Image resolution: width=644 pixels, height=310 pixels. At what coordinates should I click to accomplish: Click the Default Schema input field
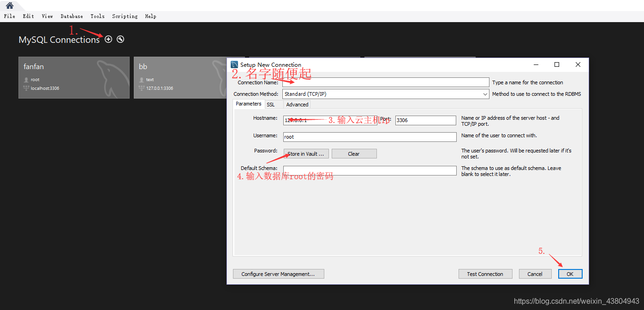370,170
